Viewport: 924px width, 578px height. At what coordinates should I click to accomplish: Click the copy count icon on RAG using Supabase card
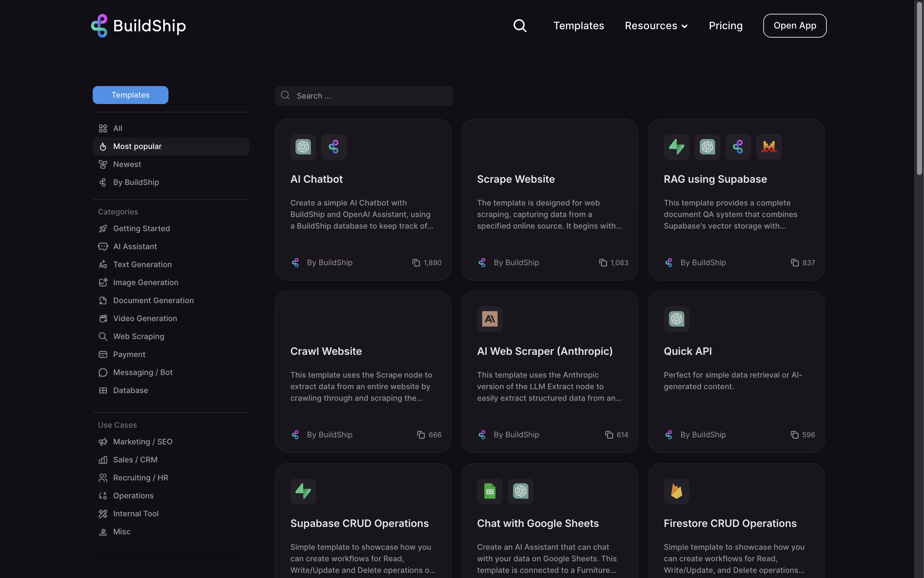point(795,263)
